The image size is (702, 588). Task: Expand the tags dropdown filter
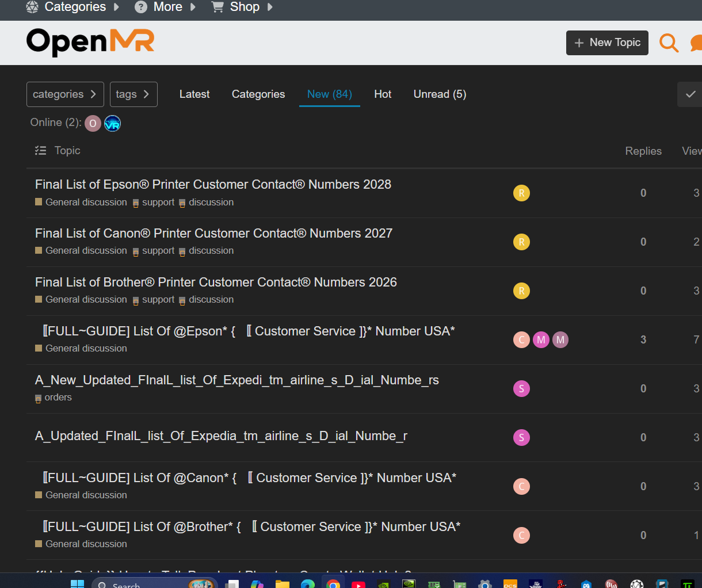coord(133,94)
